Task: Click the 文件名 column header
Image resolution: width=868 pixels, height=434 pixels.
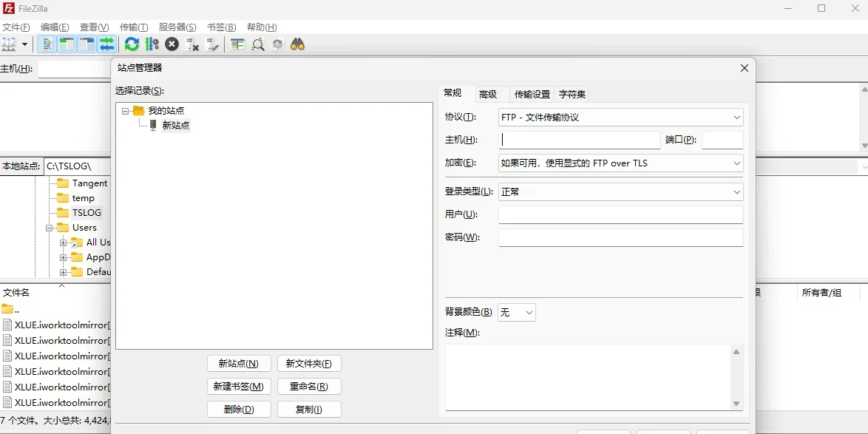Action: [x=55, y=292]
